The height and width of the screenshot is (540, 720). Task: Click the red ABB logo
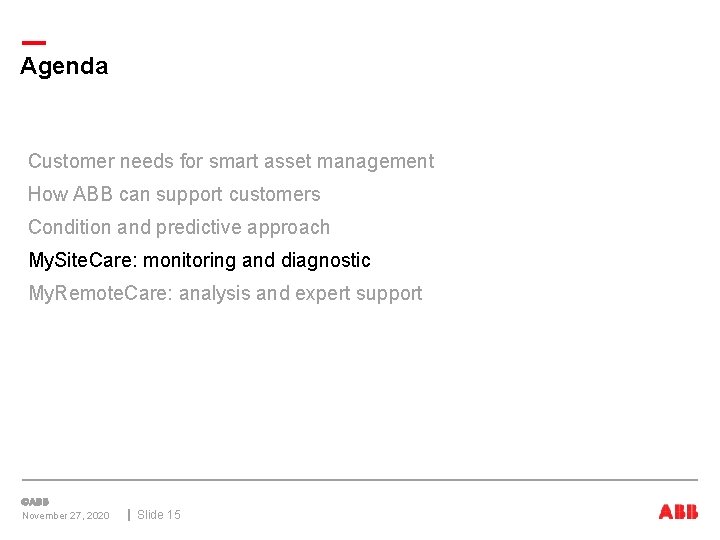678,512
